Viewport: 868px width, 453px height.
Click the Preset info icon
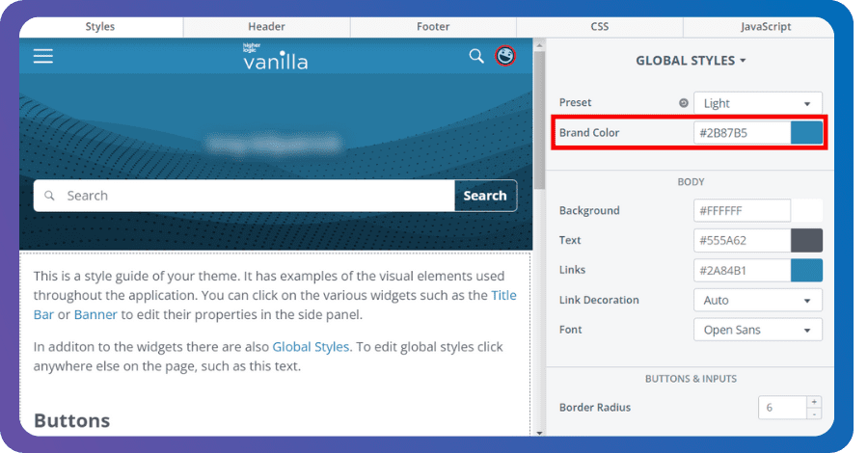(684, 103)
